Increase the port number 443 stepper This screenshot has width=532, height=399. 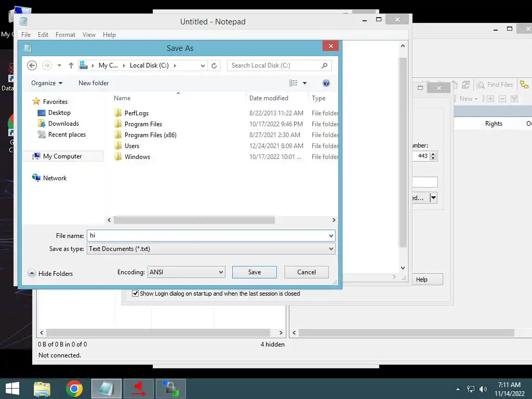click(433, 154)
